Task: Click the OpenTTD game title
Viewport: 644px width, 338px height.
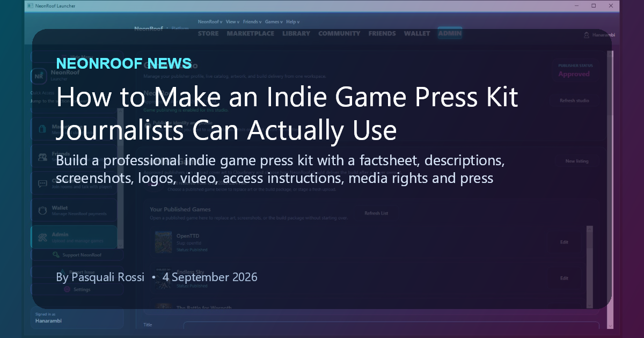Action: [188, 236]
